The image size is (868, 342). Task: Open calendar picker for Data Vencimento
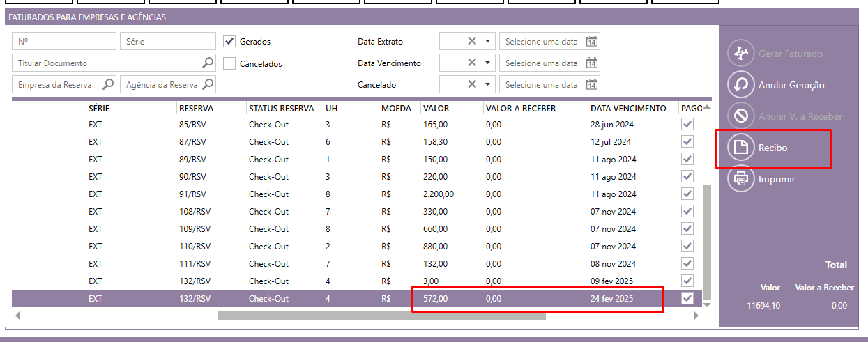pos(591,63)
